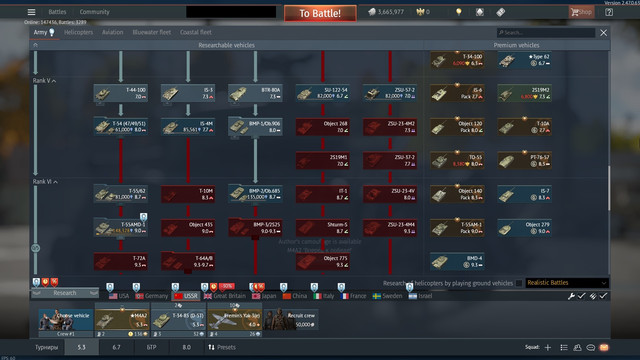Close the research tree window
This screenshot has width=640, height=360.
(603, 33)
